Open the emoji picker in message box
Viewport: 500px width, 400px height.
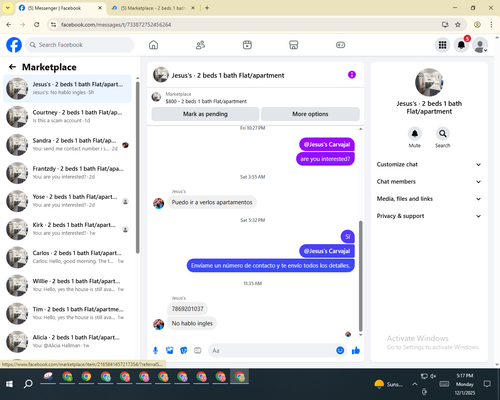coord(340,350)
